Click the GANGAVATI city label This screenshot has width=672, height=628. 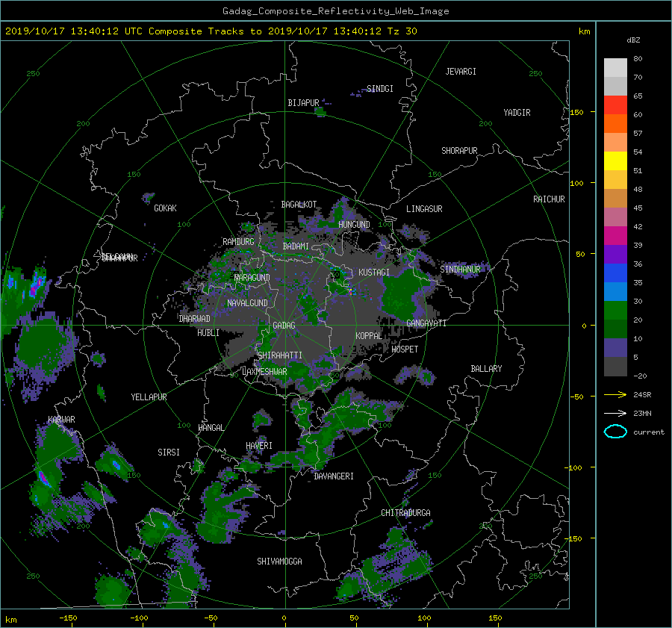click(x=426, y=323)
